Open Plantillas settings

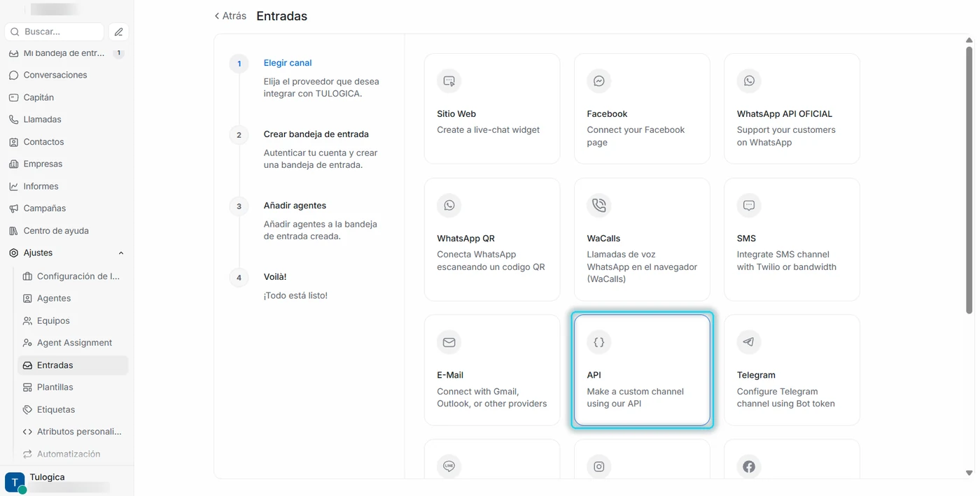72,387
